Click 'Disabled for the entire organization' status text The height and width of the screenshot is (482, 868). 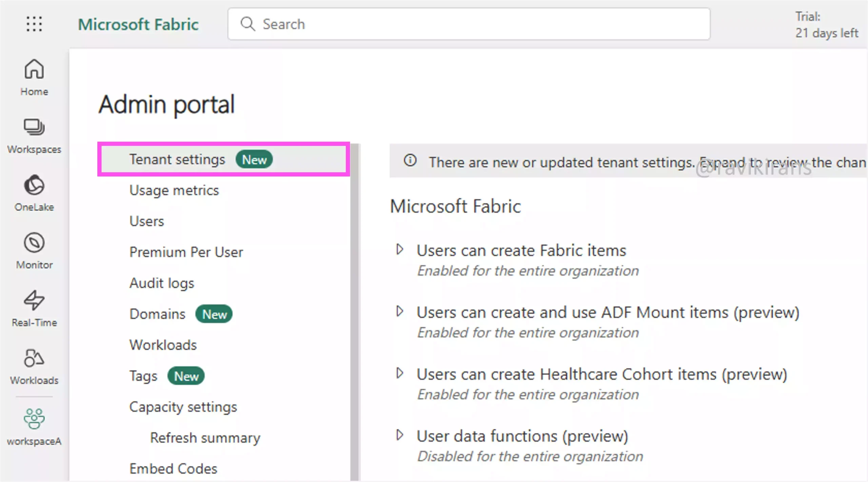pos(530,457)
